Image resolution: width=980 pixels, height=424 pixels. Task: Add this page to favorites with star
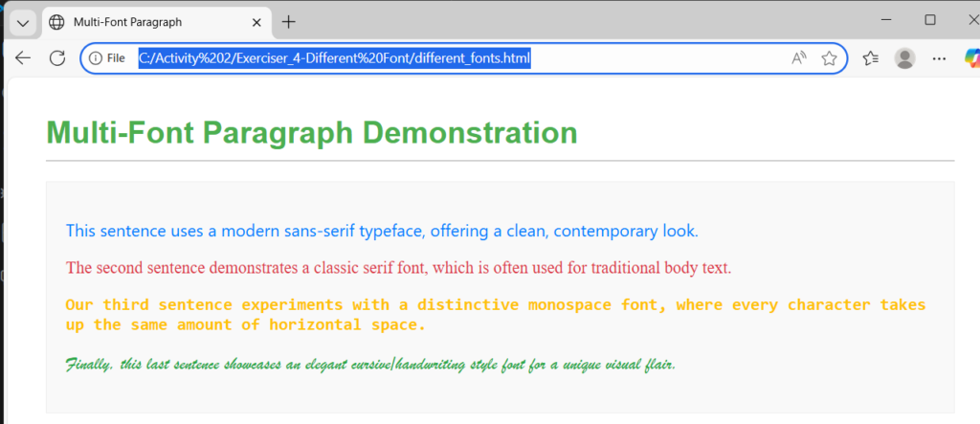point(829,58)
